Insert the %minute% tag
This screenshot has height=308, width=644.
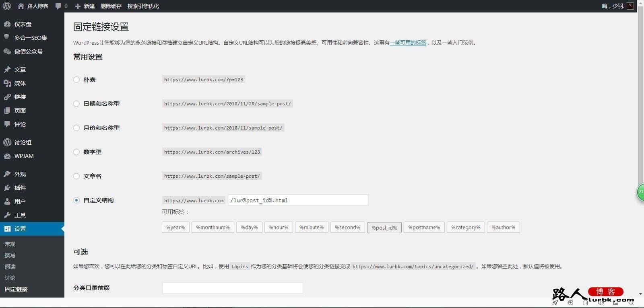click(312, 228)
